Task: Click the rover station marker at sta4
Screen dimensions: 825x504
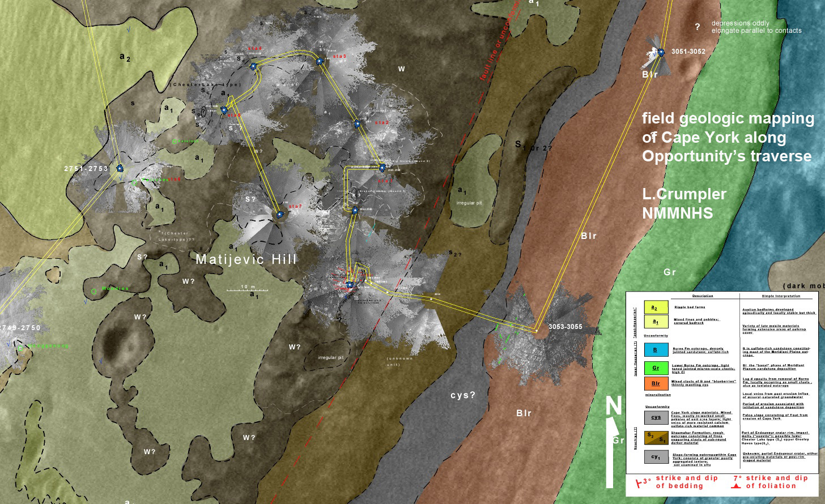Action: (x=253, y=67)
